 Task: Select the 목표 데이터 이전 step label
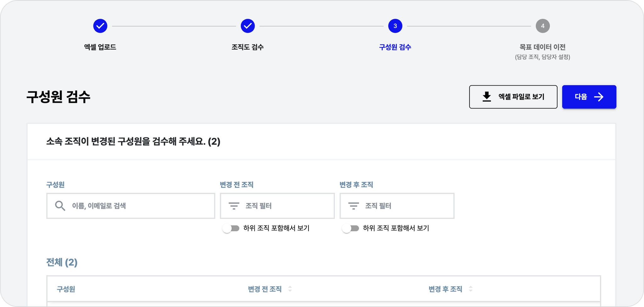pos(542,47)
